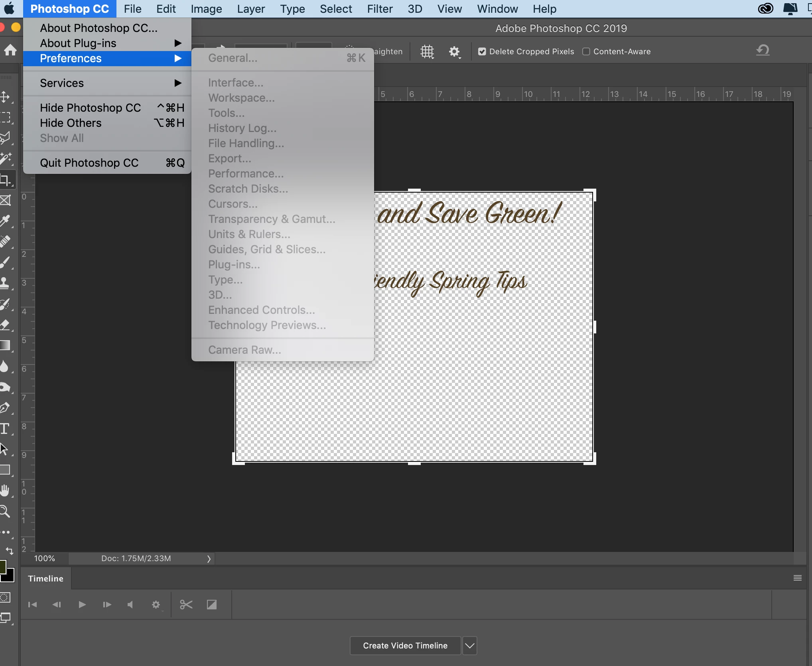Uncheck Delete Cropped Pixels checkbox

[482, 51]
